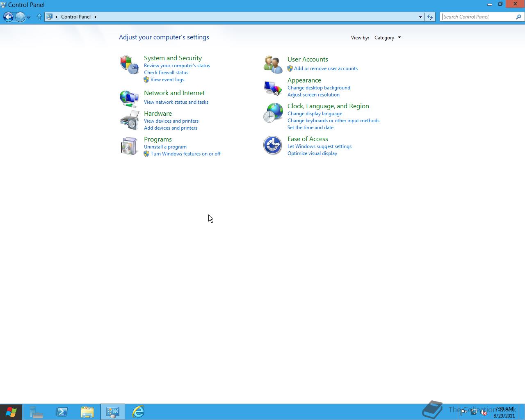Open the Appearance category heading
Screen dimensions: 525x420
click(x=304, y=80)
